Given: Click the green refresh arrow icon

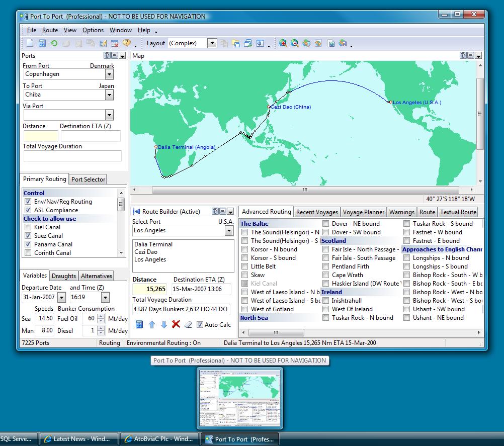Looking at the screenshot, I should (x=54, y=43).
